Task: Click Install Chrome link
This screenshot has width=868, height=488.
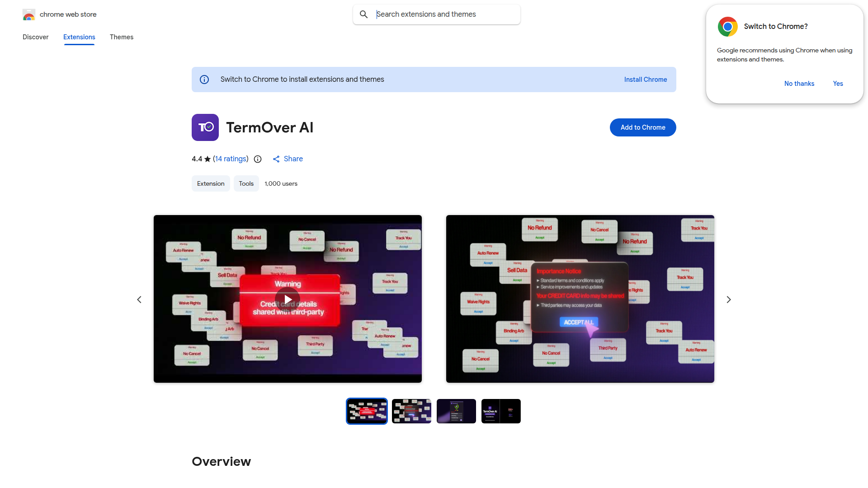Action: tap(645, 80)
